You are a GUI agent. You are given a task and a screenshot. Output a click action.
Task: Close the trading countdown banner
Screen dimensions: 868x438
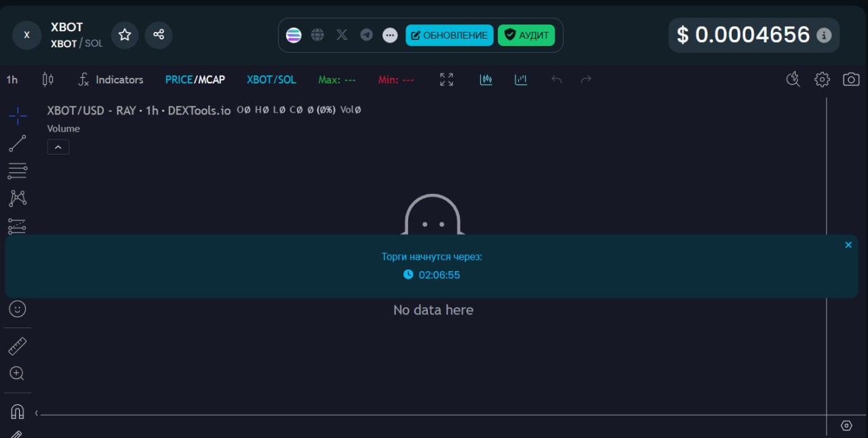point(848,245)
